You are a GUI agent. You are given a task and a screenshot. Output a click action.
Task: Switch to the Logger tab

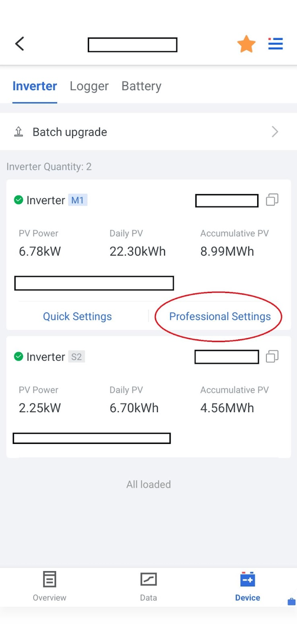(89, 86)
